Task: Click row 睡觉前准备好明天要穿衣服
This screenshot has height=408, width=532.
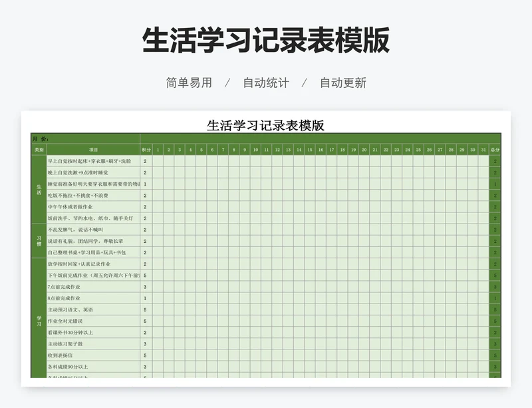Action: [93, 184]
